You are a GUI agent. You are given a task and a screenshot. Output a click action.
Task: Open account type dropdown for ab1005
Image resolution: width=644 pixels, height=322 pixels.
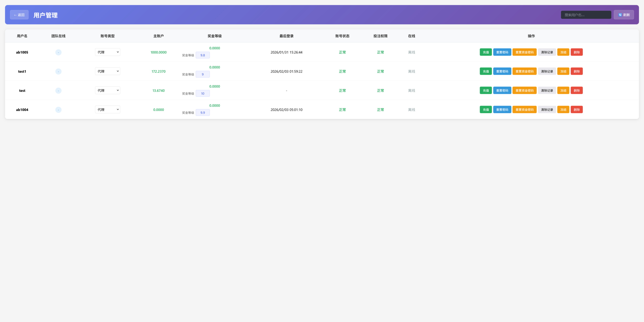click(x=107, y=52)
